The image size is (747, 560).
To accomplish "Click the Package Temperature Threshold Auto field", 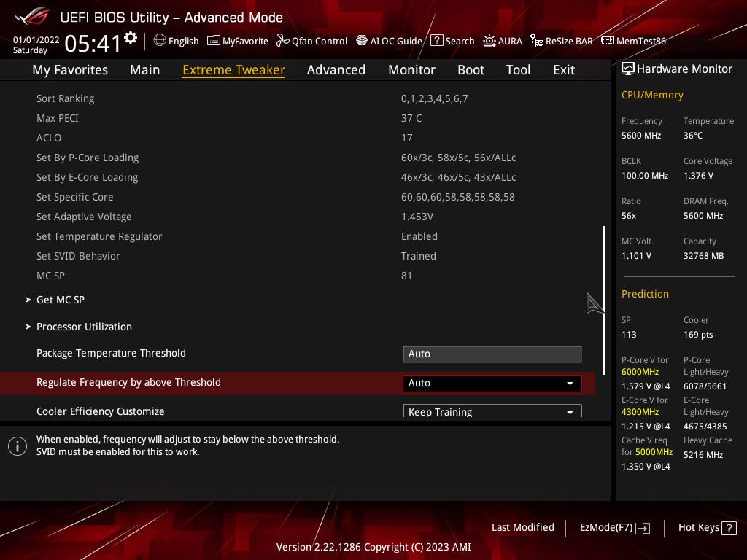I will click(x=492, y=354).
